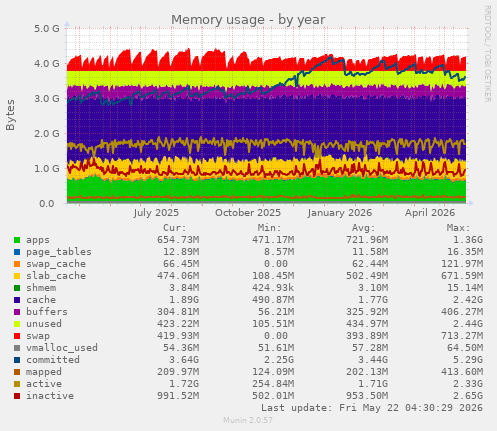Image resolution: width=497 pixels, height=431 pixels.
Task: Click the Max column header
Action: pyautogui.click(x=458, y=228)
